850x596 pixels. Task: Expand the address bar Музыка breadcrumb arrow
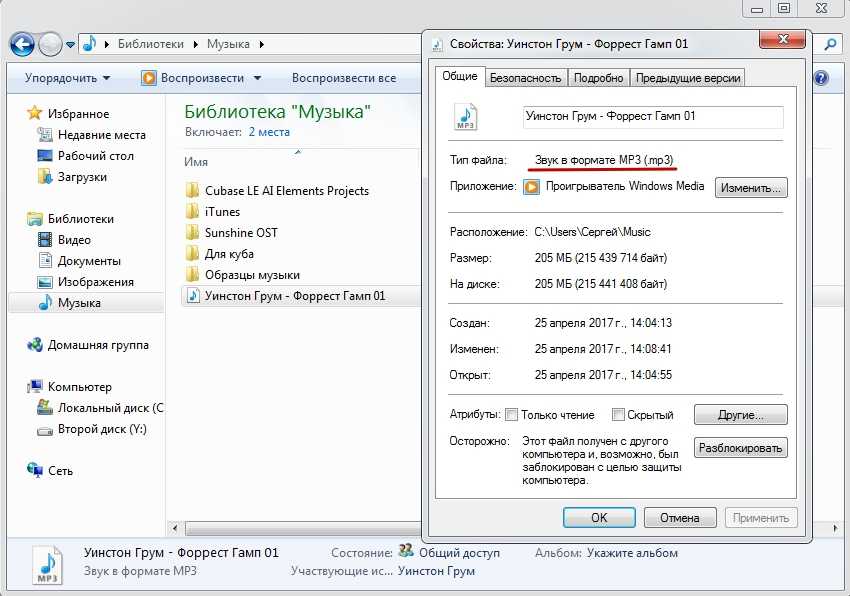pyautogui.click(x=261, y=44)
